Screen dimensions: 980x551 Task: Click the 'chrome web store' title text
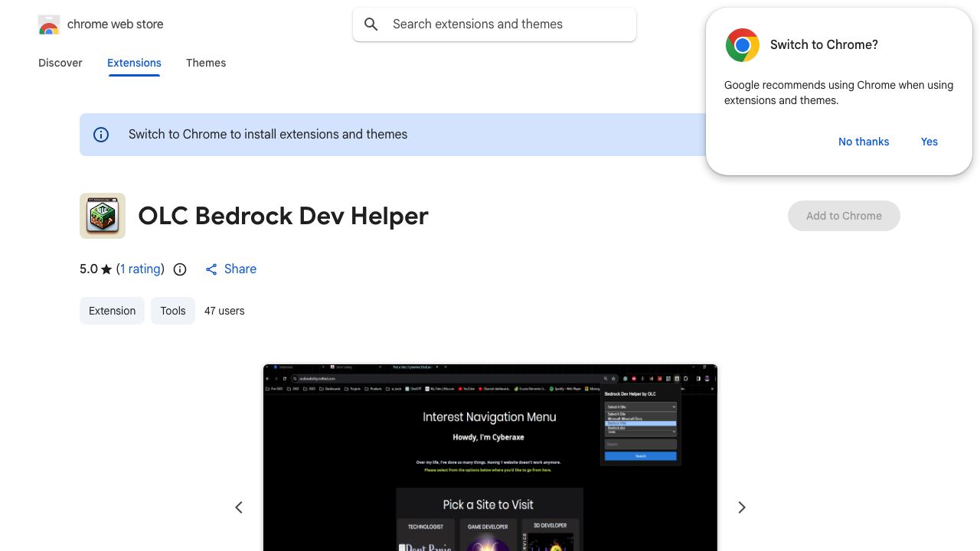(x=116, y=24)
